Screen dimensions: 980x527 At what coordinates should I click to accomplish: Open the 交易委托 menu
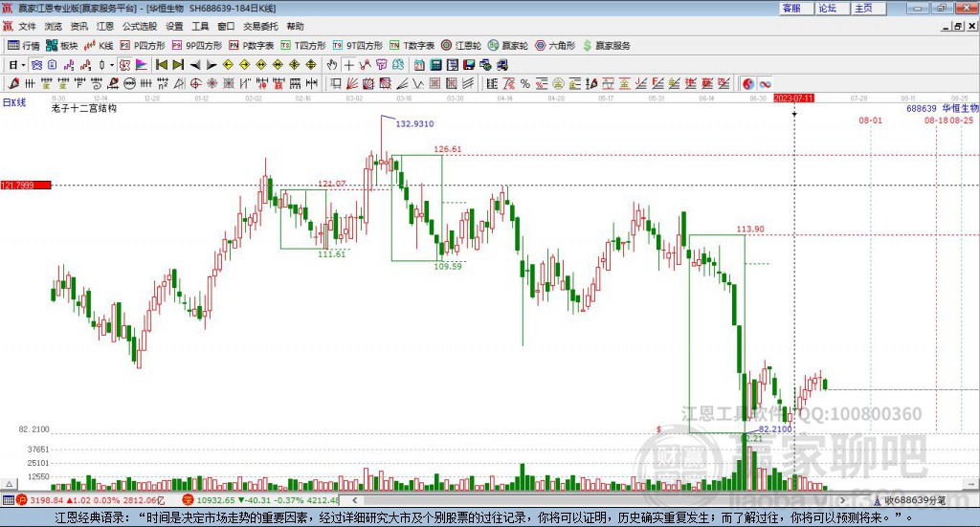click(260, 26)
